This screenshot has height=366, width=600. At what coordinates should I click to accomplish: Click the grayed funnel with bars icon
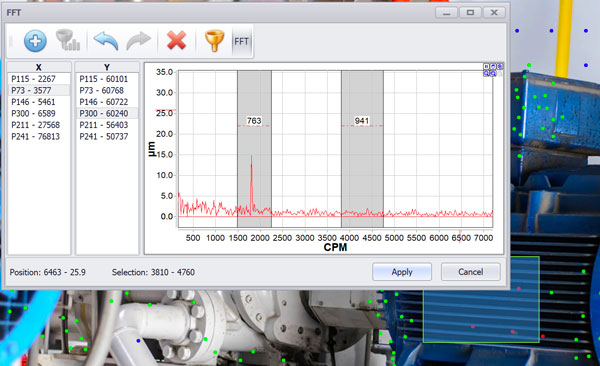68,41
